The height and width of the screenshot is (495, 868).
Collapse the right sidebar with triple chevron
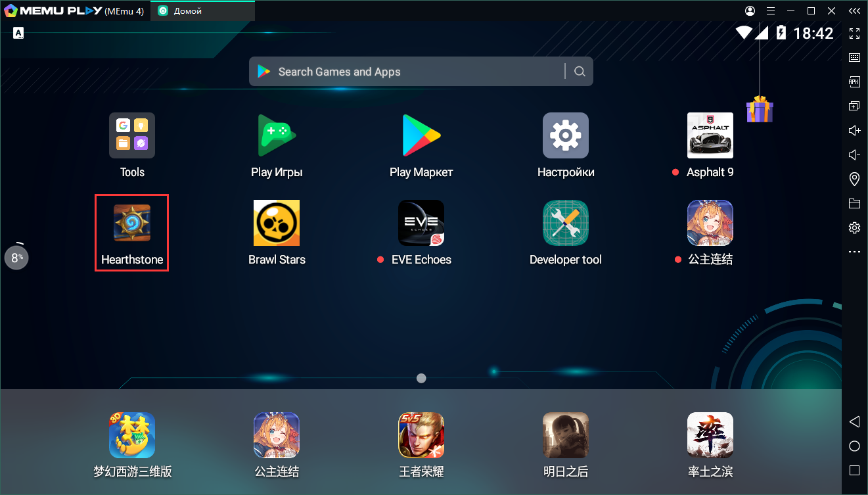854,11
